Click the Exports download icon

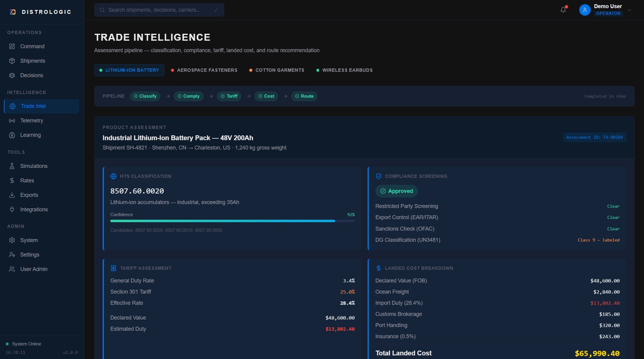[x=12, y=195]
